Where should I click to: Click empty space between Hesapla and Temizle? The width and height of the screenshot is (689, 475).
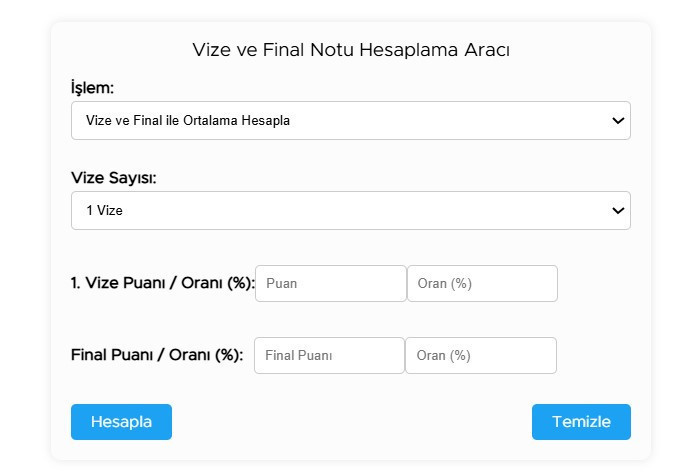pyautogui.click(x=351, y=422)
